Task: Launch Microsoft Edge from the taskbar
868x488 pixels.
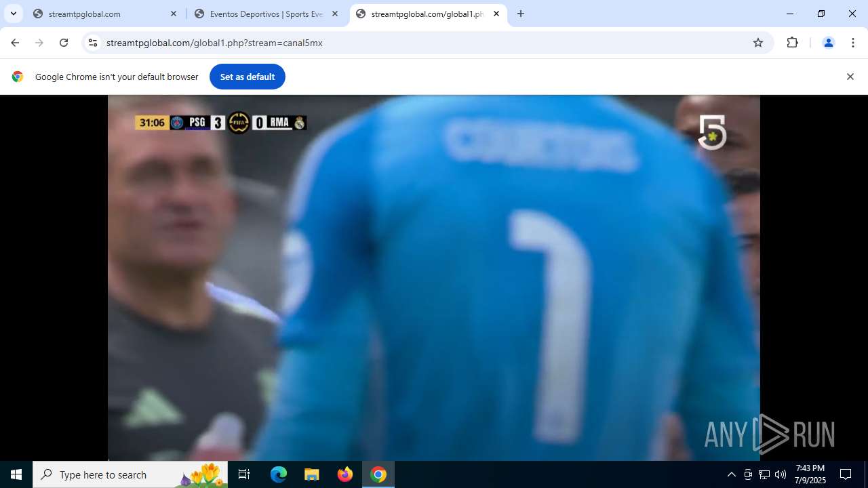Action: pos(279,474)
